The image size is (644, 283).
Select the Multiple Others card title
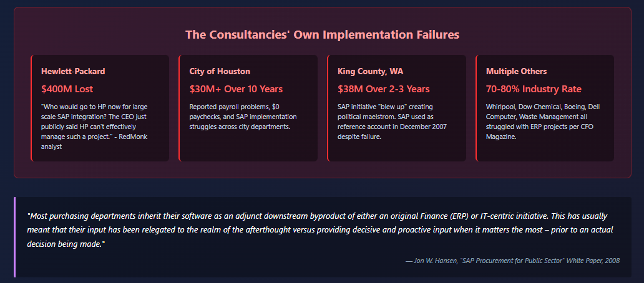[516, 71]
